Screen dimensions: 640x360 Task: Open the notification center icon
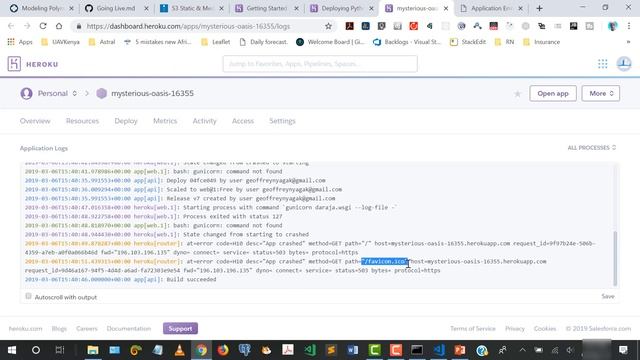coord(623,350)
